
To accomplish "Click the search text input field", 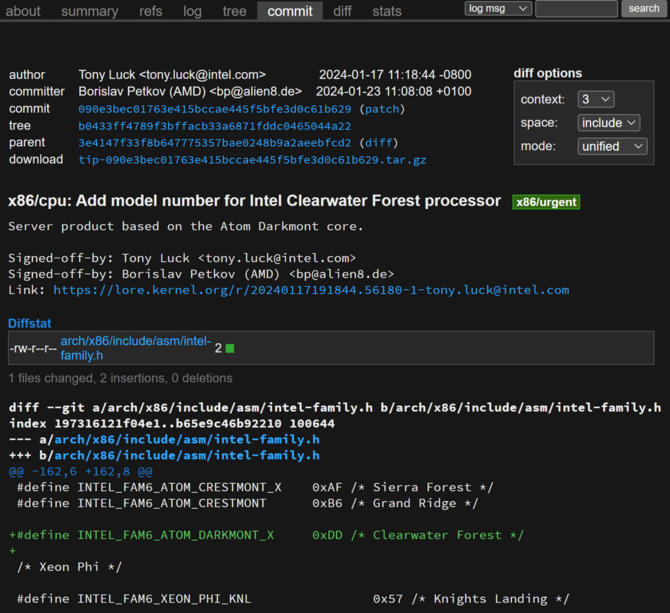I will 576,9.
